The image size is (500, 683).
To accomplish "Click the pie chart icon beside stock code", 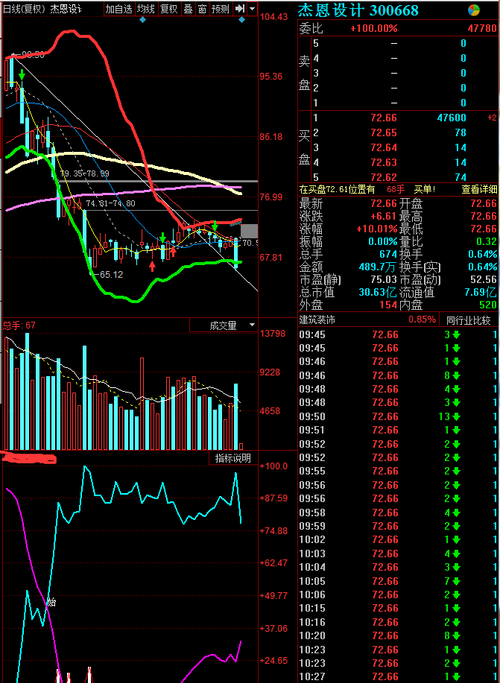I will (473, 10).
